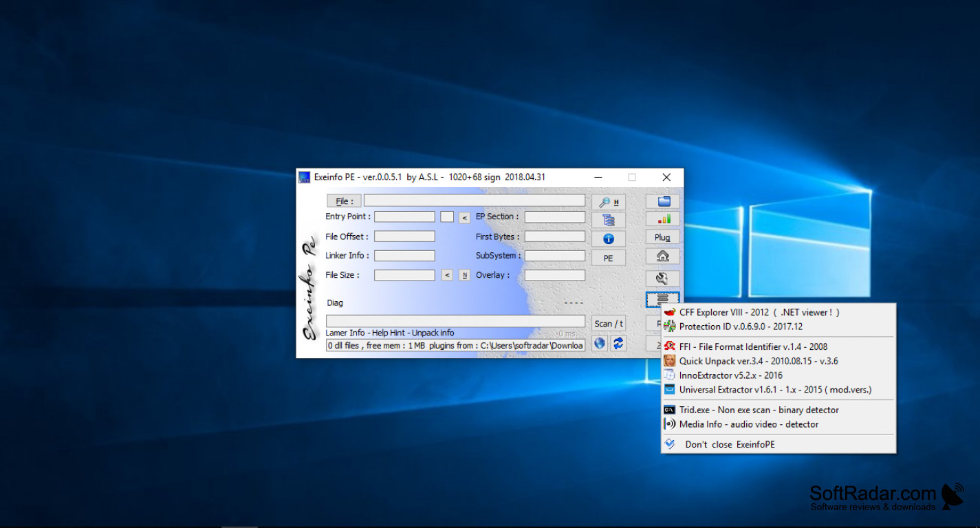Screen dimensions: 980x528
Task: Minimize the Exeinfo PE window
Action: 597,177
